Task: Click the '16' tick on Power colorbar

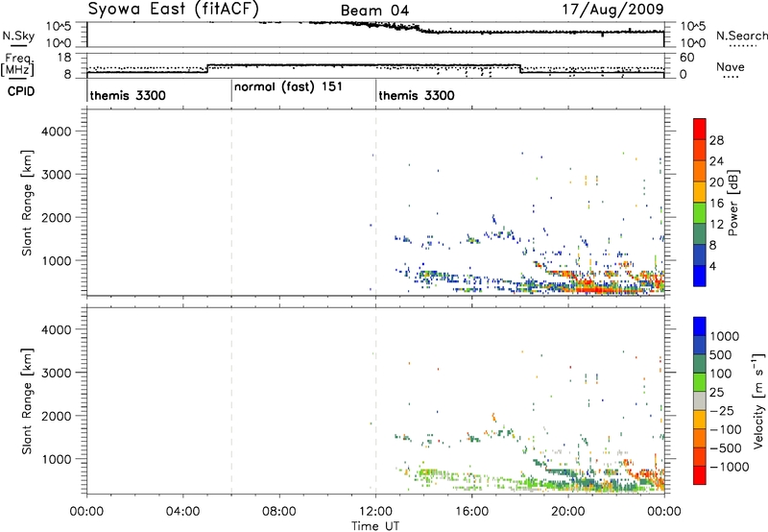Action: [716, 204]
